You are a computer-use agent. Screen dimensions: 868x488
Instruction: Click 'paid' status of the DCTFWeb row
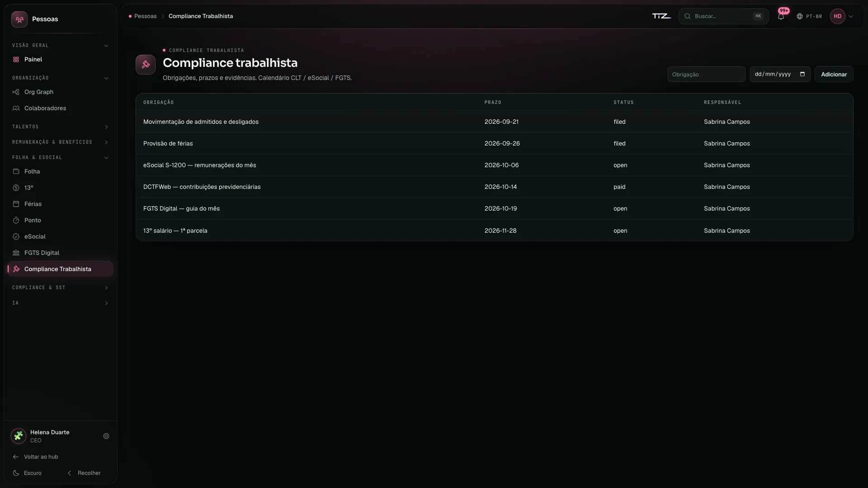(x=619, y=187)
